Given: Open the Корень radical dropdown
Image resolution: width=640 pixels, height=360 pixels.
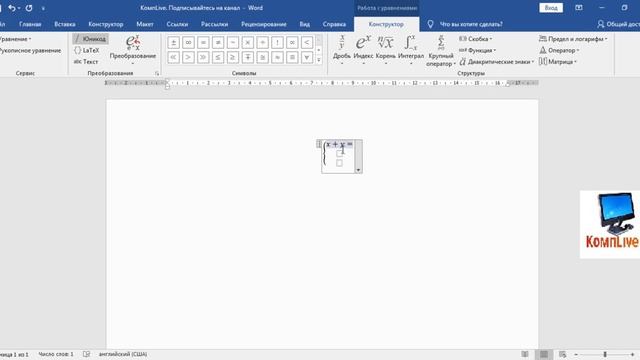Looking at the screenshot, I should click(x=386, y=51).
